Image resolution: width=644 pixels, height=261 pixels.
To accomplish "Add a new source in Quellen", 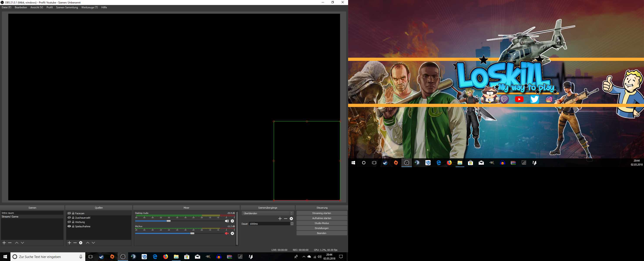I will click(69, 243).
